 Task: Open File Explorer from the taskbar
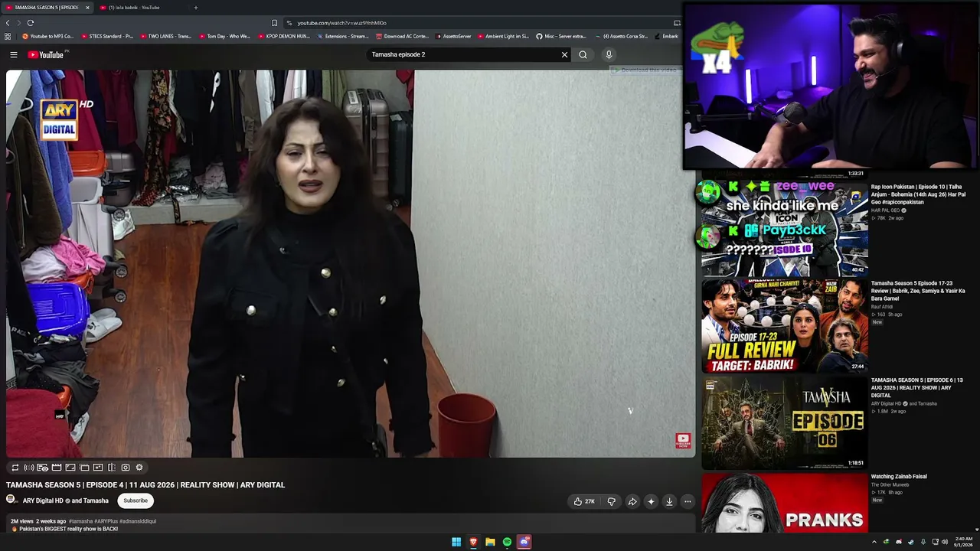490,542
